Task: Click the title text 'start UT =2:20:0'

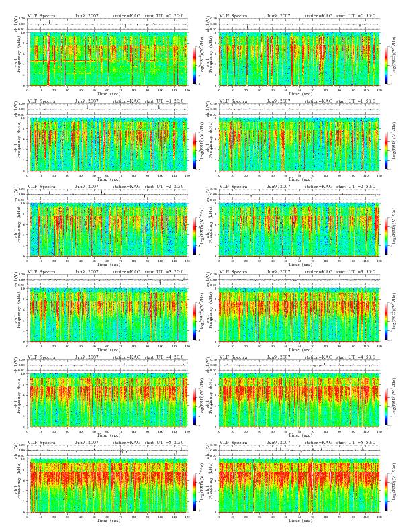Action: point(165,187)
